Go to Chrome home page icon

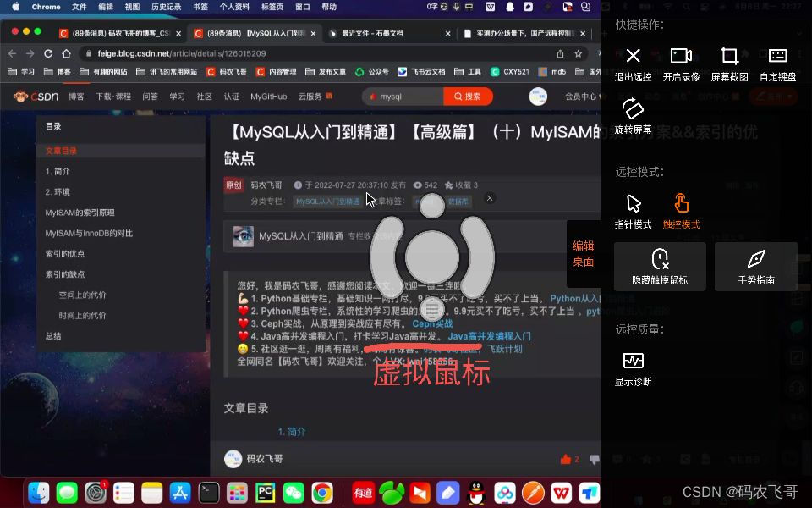(x=66, y=53)
